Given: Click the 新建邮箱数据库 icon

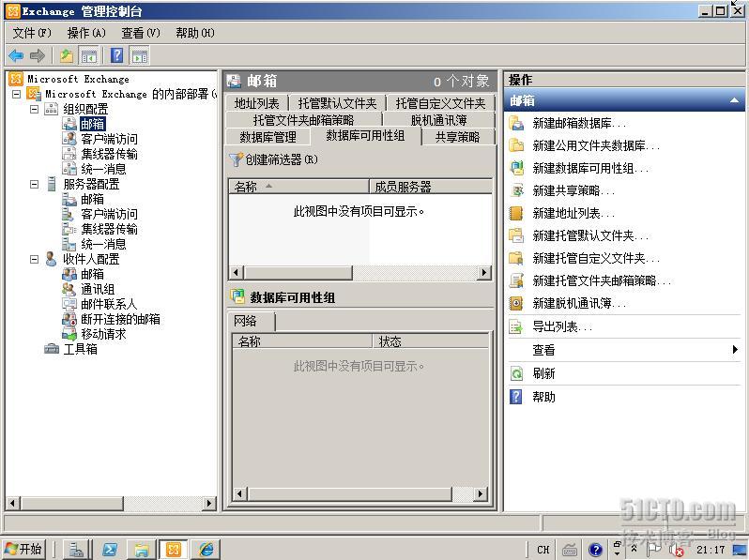Looking at the screenshot, I should [x=516, y=123].
